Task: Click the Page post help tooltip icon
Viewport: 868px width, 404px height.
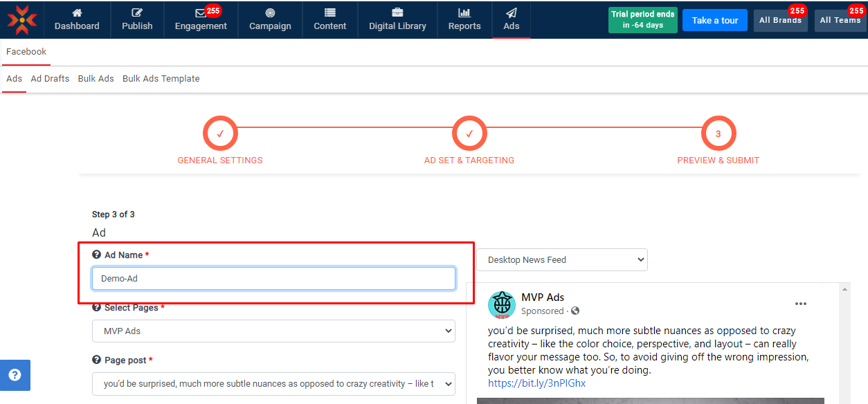Action: pyautogui.click(x=96, y=360)
